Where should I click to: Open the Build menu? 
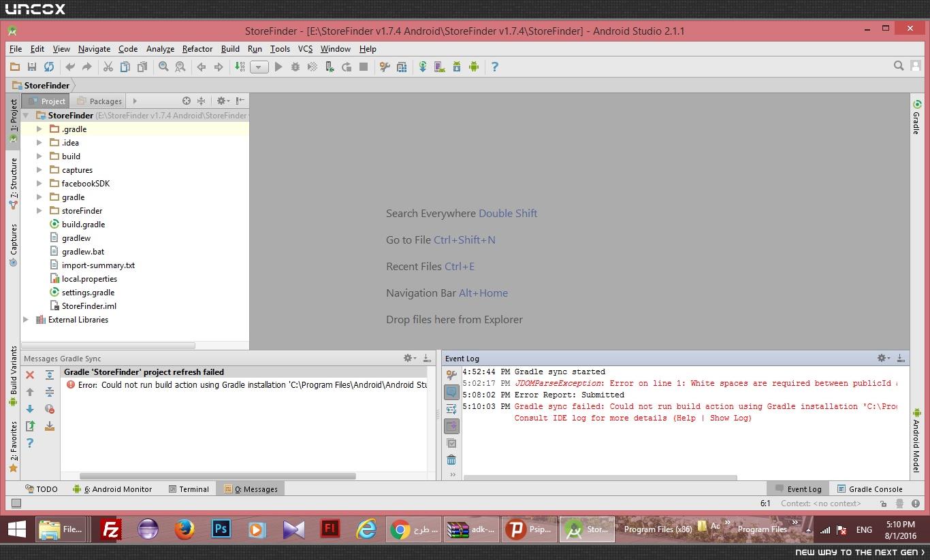[x=230, y=49]
